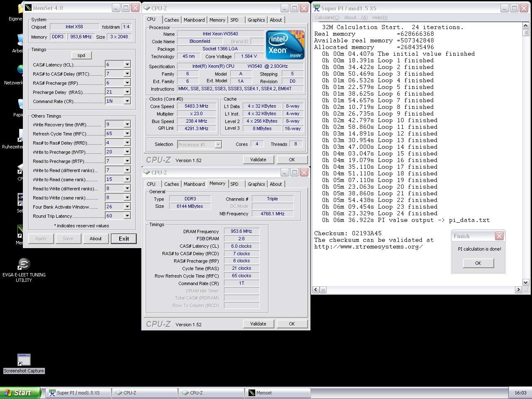Select Super PI taskbar button
532x399 pixels.
point(78,393)
